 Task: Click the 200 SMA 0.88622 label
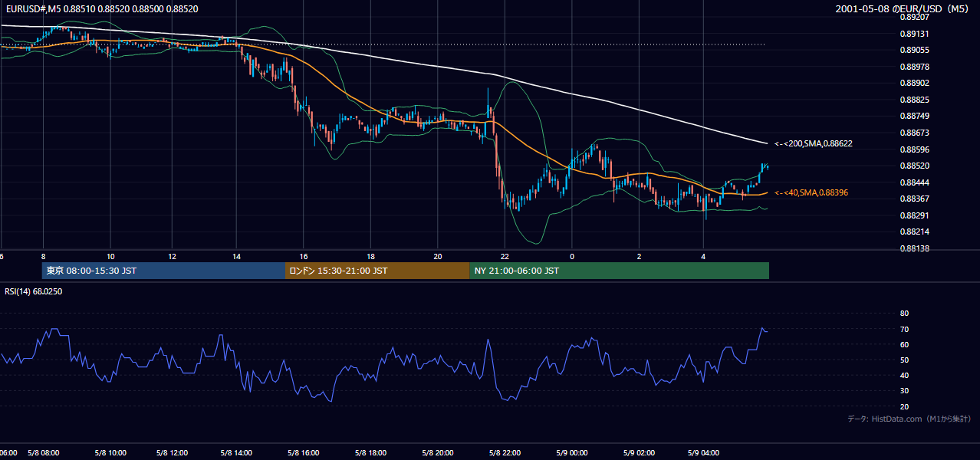tap(814, 143)
